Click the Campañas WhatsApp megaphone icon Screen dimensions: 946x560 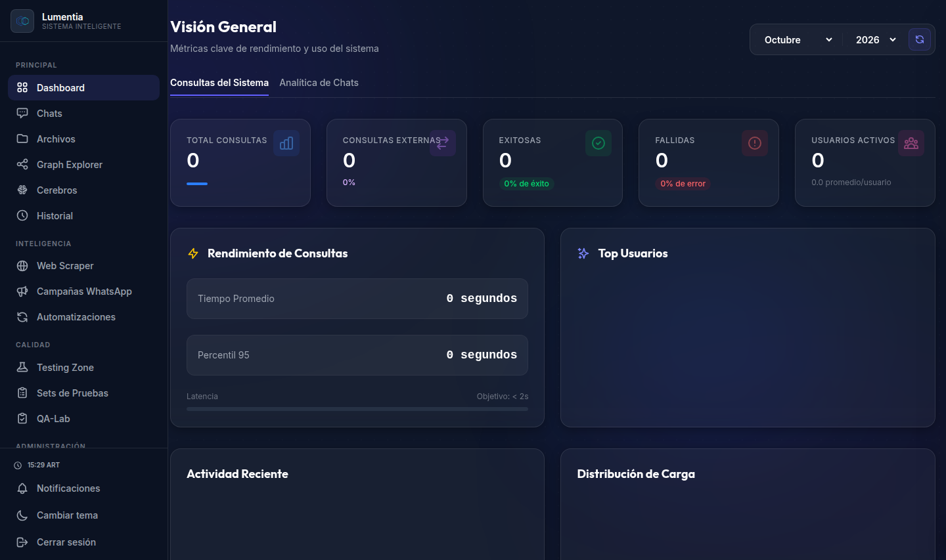(22, 291)
